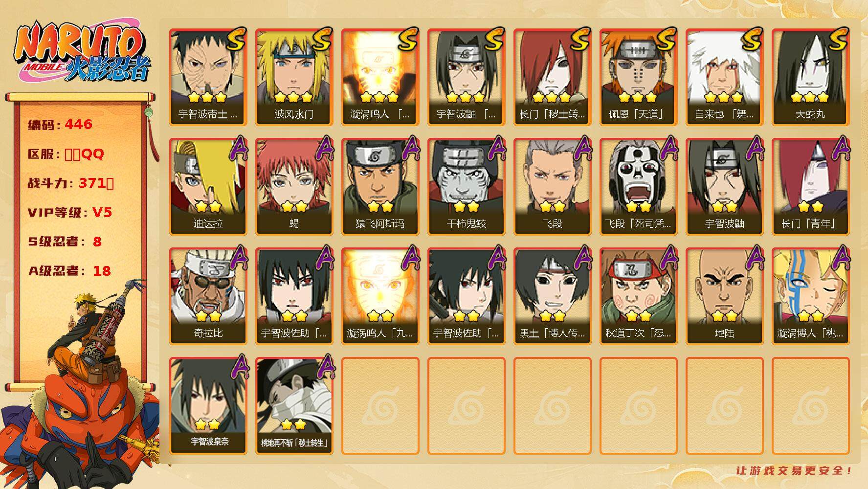Click the 漩涡博人 blonde character card
Viewport: 868px width, 489px height.
click(810, 296)
